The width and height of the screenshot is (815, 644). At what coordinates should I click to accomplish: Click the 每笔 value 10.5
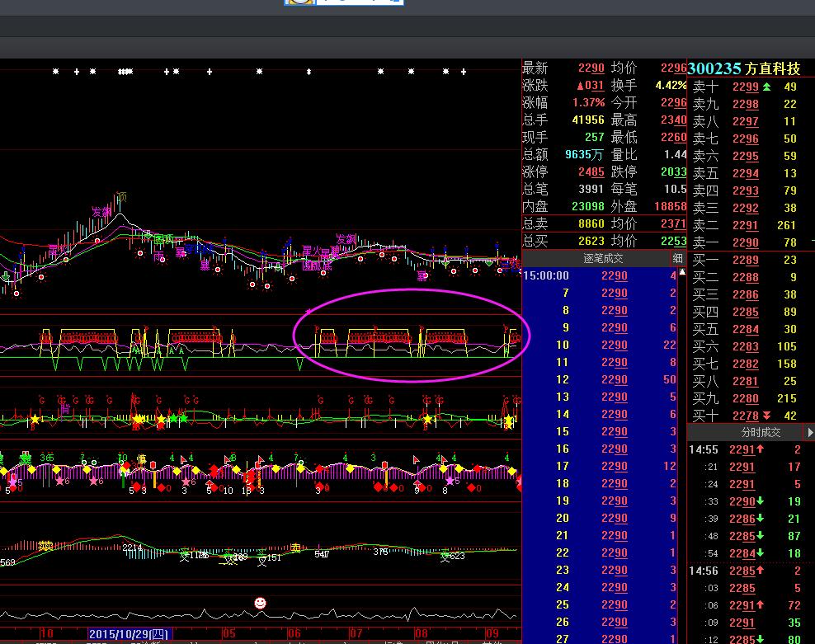(676, 189)
